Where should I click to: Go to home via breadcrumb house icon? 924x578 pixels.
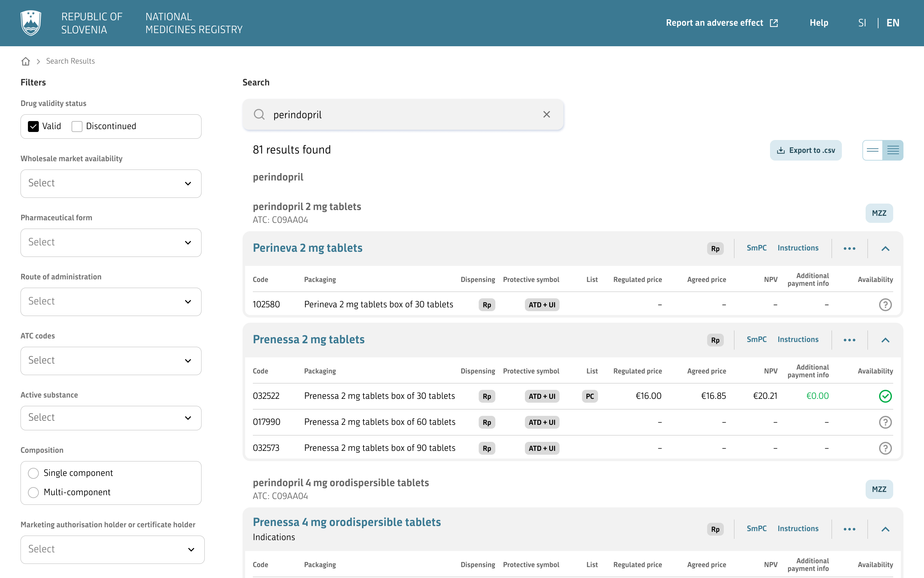click(x=26, y=61)
